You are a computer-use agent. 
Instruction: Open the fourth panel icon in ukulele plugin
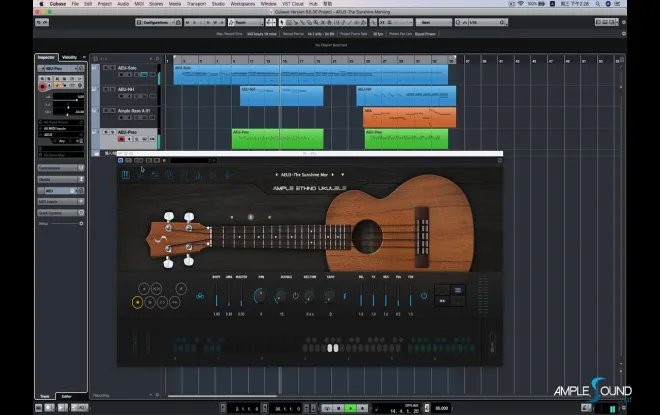169,175
